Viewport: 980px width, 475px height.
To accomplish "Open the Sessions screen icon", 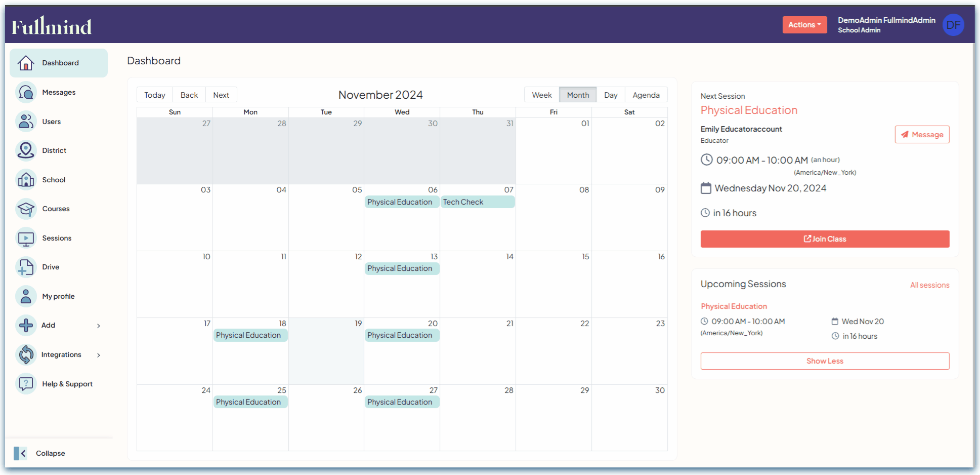I will coord(26,238).
